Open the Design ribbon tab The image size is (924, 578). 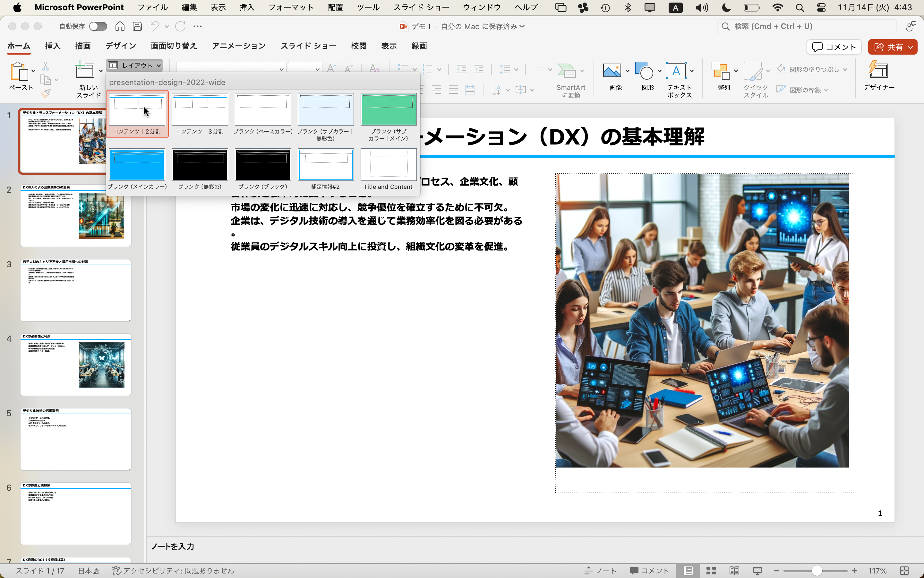121,46
